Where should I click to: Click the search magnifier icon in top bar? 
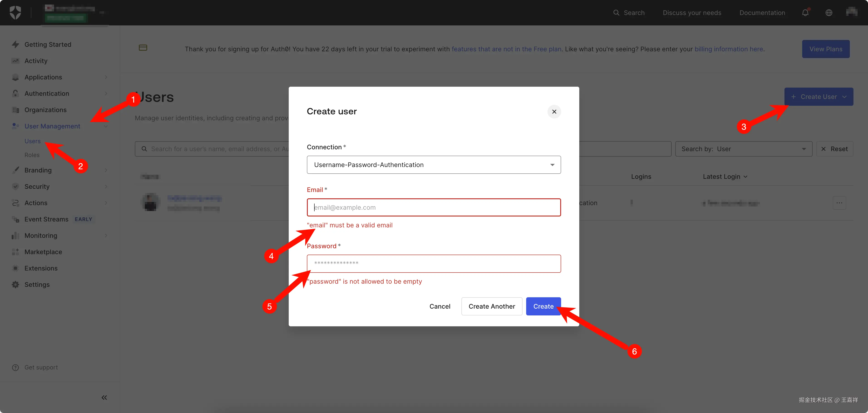coord(616,13)
